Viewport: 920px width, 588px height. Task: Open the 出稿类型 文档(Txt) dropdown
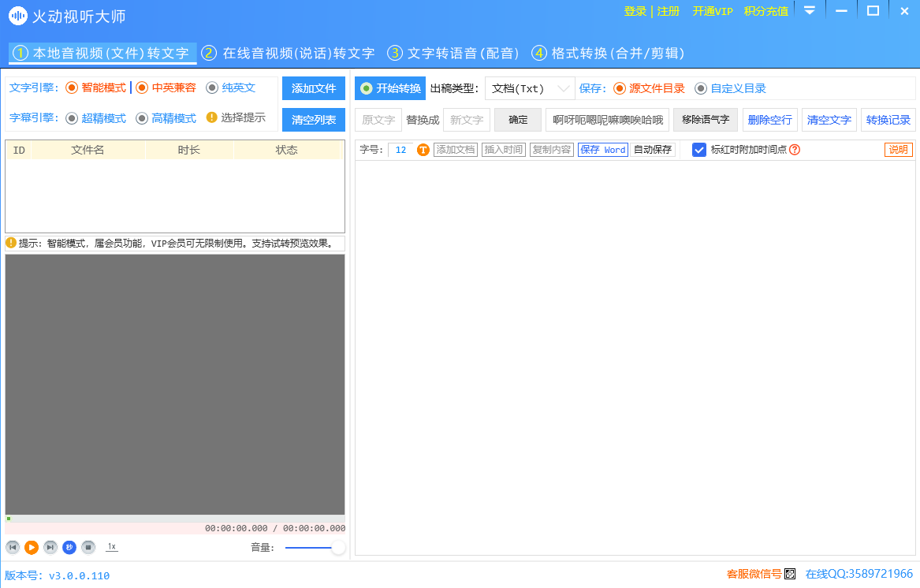click(x=530, y=88)
